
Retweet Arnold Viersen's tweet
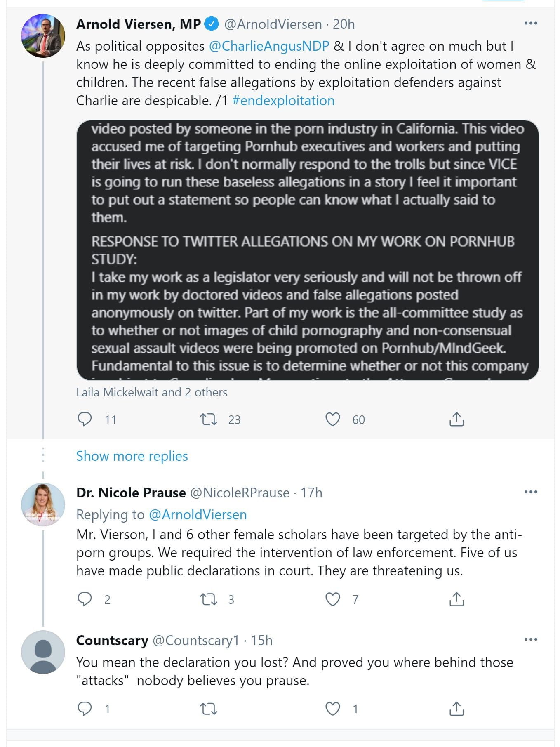[208, 419]
